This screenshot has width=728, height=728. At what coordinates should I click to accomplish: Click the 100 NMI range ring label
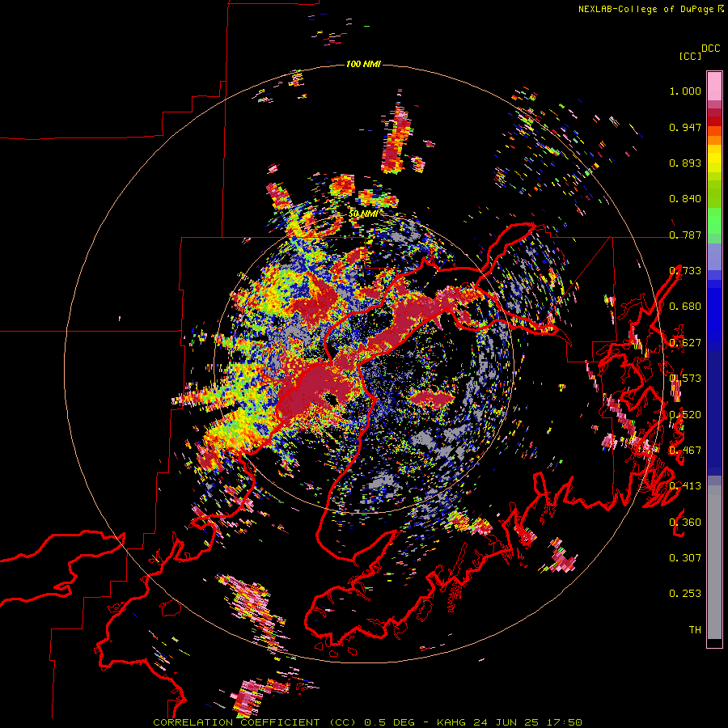point(363,64)
